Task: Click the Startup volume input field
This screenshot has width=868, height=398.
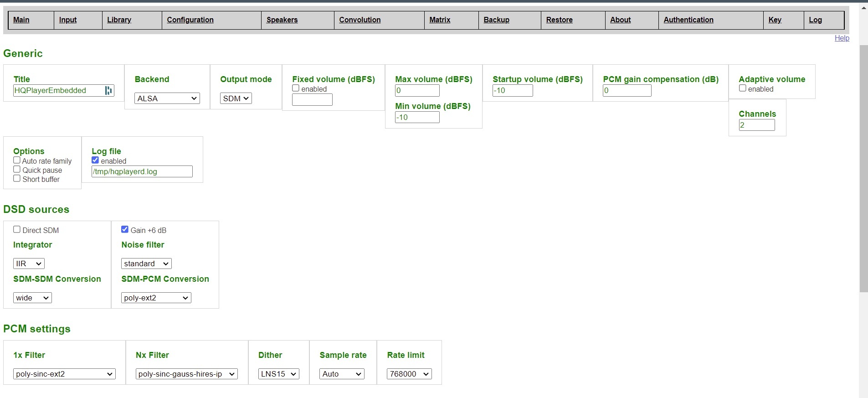Action: pos(512,90)
